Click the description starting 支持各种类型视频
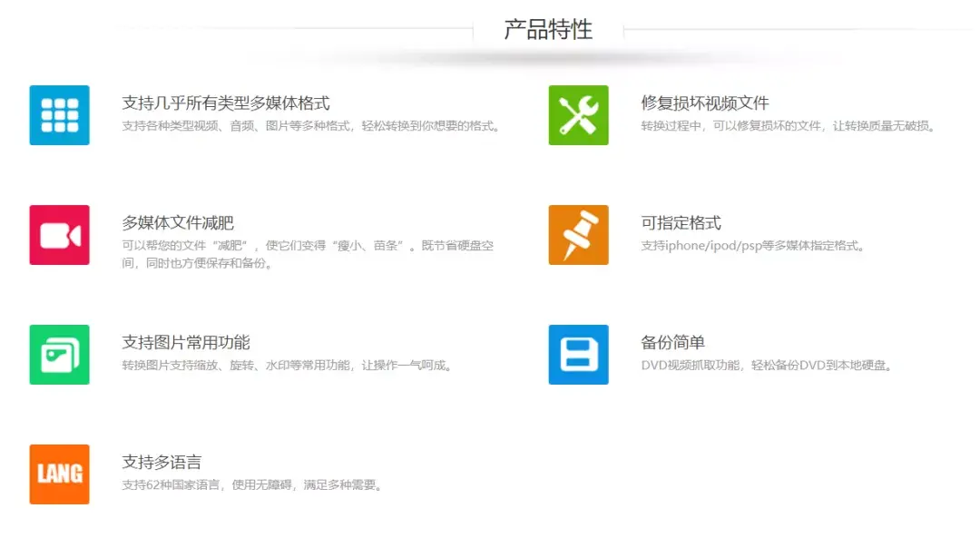This screenshot has width=980, height=557. pyautogui.click(x=311, y=126)
